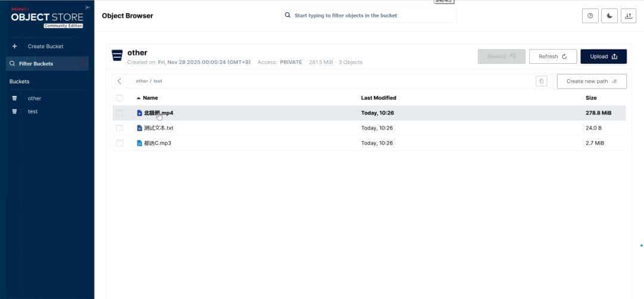Viewport: 644px width, 299px height.
Task: Click the bucket icon next to sidebar 'test'
Action: pos(15,111)
